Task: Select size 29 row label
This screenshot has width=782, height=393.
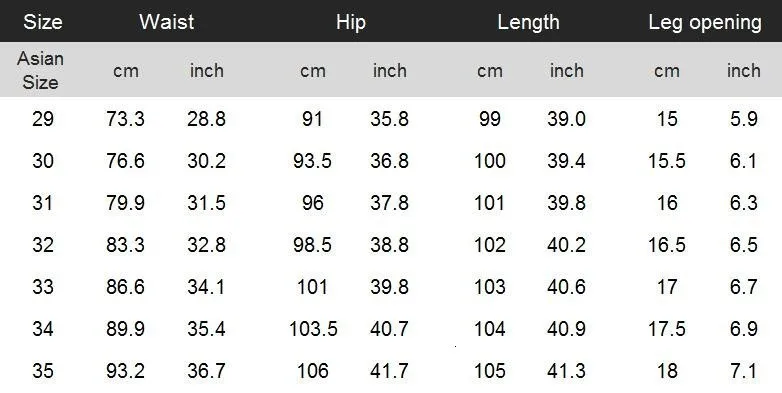Action: pos(42,119)
